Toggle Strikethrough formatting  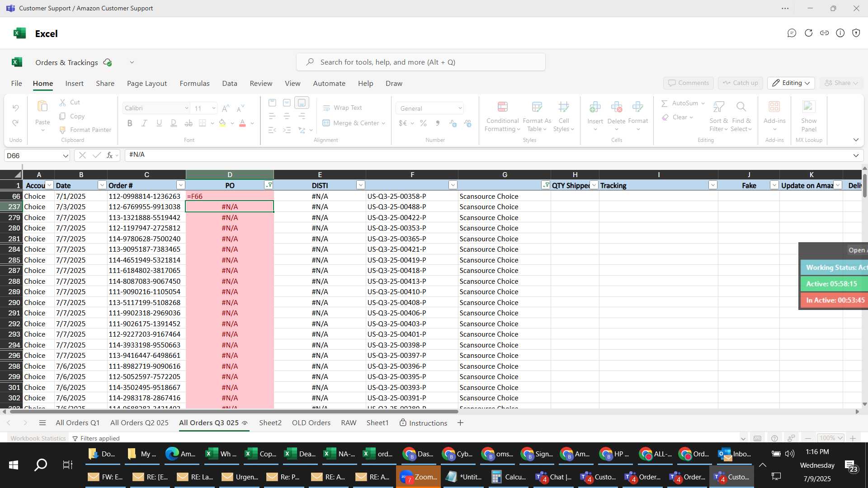tap(189, 123)
